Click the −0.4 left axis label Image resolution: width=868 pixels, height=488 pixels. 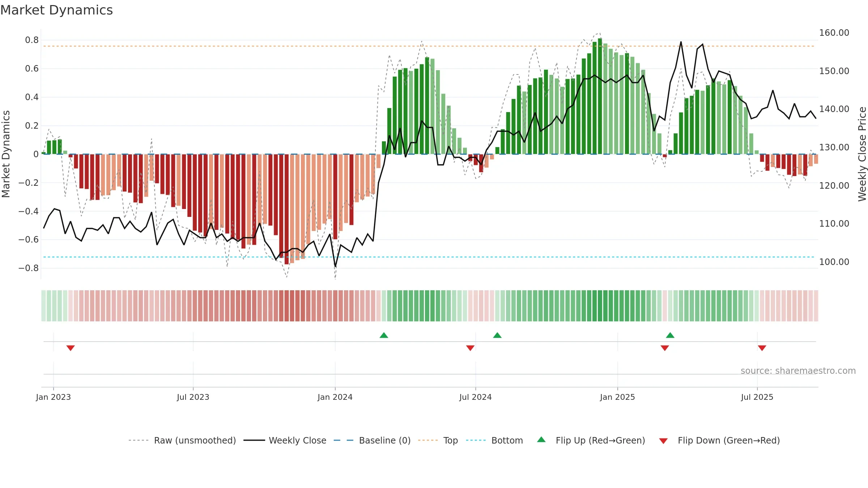(x=29, y=211)
